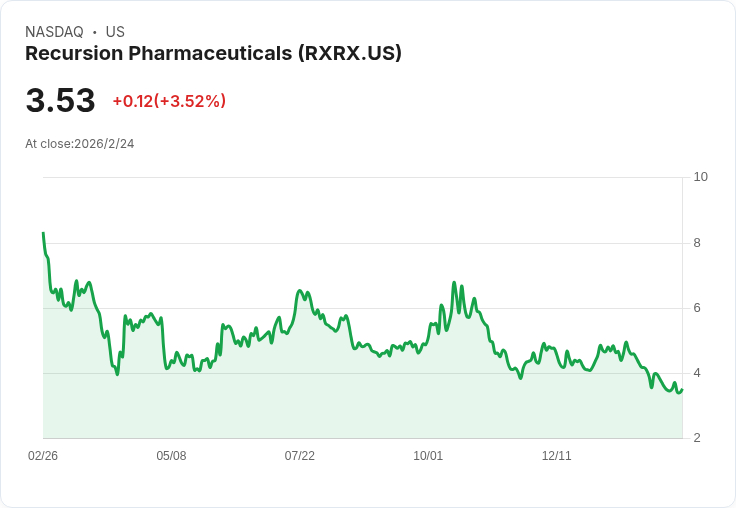Click the chart's starting peak near 8
This screenshot has height=508, width=736.
click(x=43, y=233)
